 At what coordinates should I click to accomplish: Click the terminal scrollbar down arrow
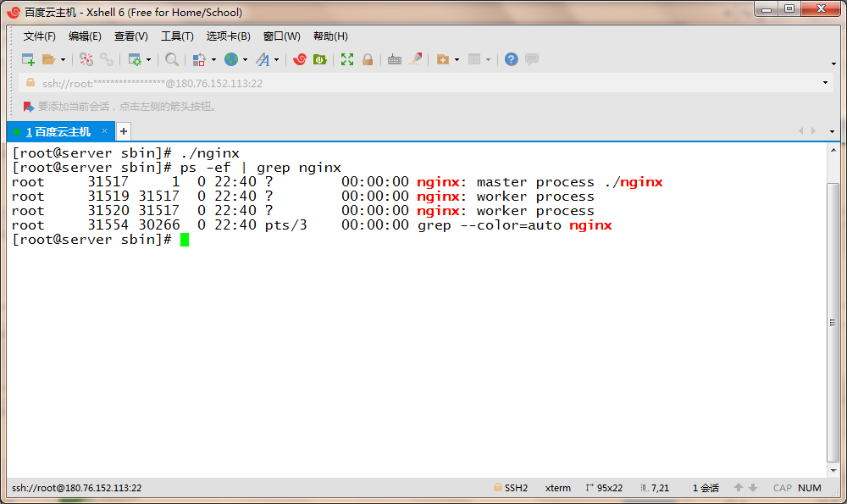[x=833, y=470]
